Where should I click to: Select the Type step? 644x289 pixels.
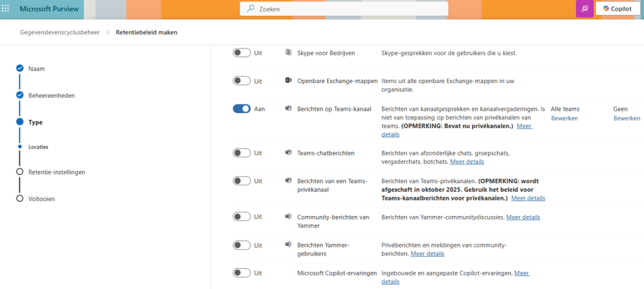pos(35,122)
